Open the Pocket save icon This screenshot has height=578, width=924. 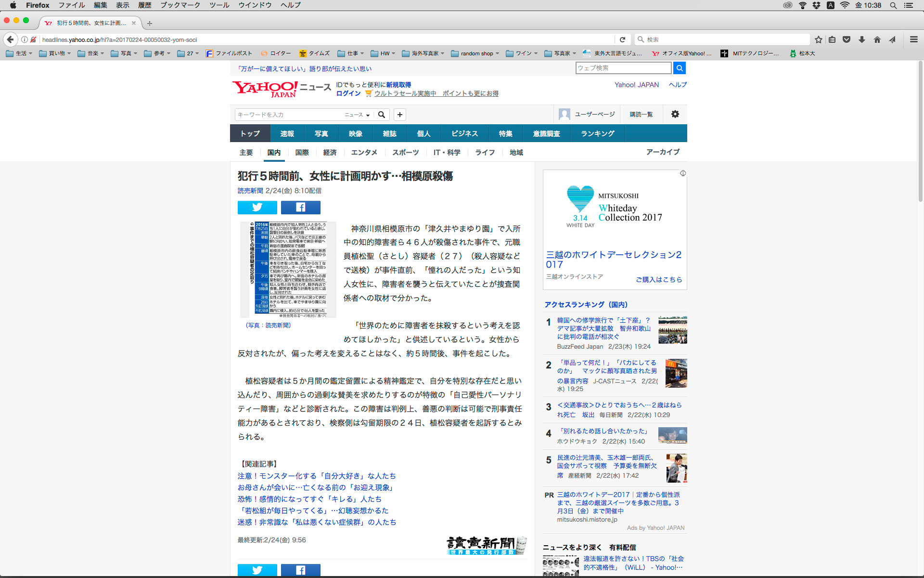pyautogui.click(x=847, y=39)
